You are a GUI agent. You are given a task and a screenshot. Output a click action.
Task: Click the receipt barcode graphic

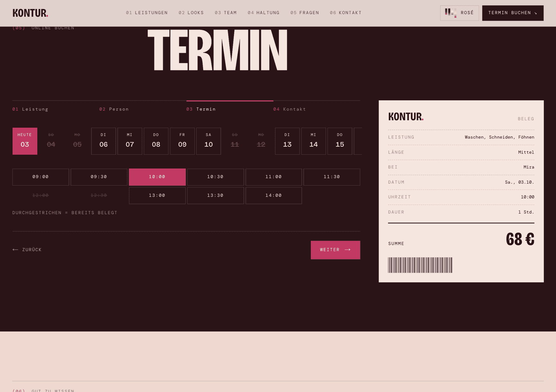420,265
